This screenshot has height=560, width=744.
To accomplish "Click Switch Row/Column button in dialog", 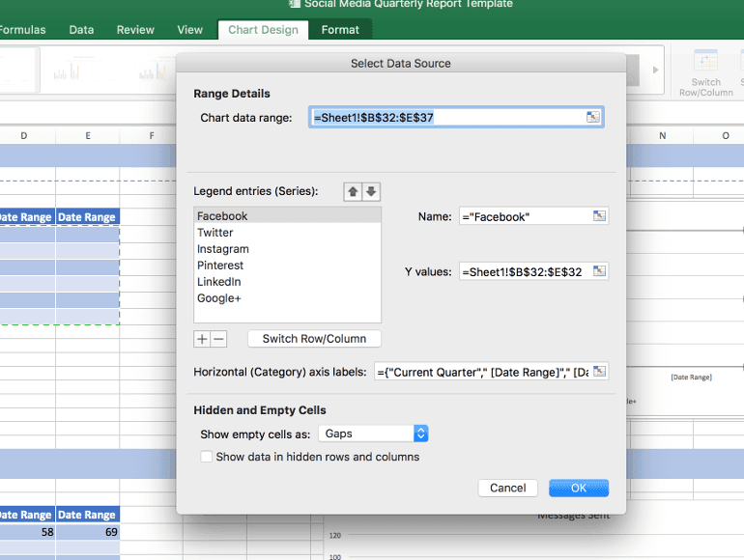I will tap(314, 339).
